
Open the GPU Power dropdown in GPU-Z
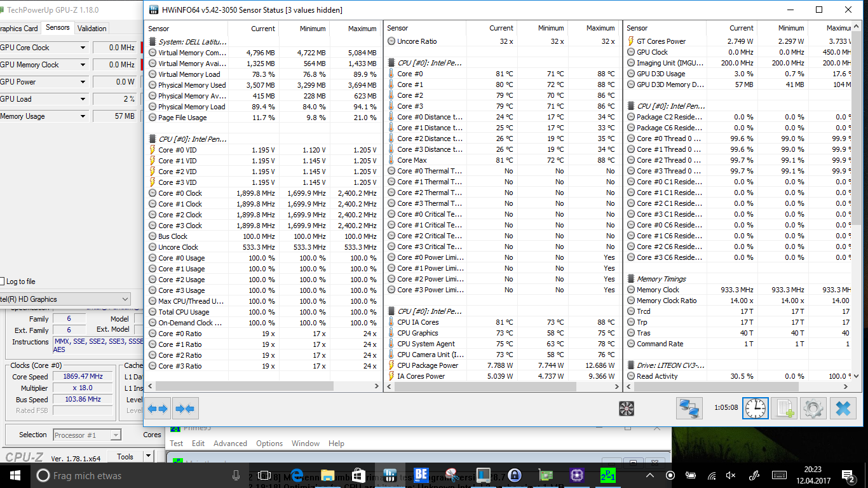click(83, 82)
